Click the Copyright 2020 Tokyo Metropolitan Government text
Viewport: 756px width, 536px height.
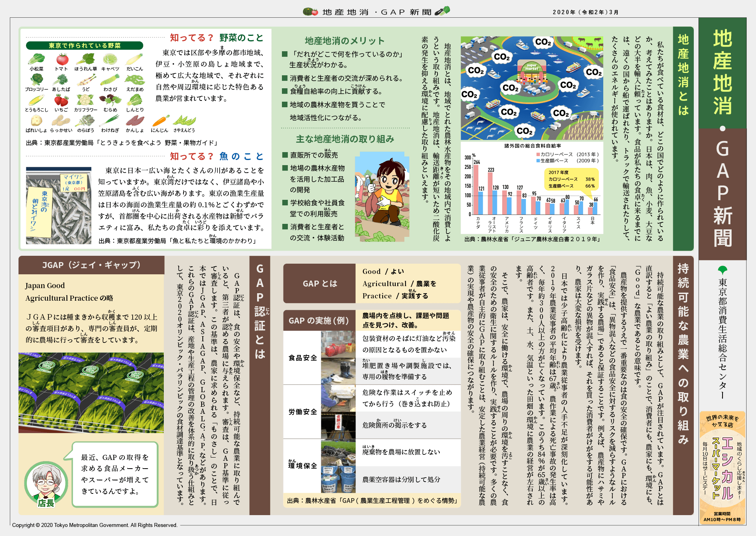pyautogui.click(x=94, y=525)
